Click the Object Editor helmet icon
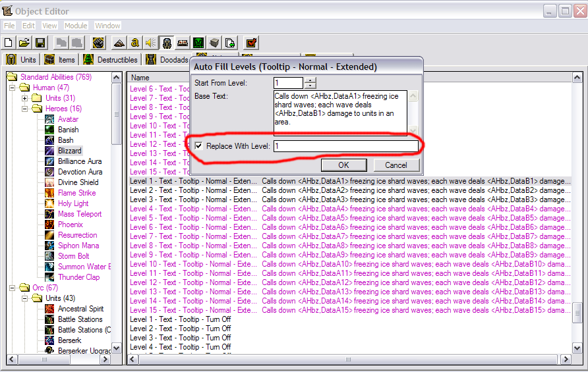The image size is (588, 372). pos(167,43)
